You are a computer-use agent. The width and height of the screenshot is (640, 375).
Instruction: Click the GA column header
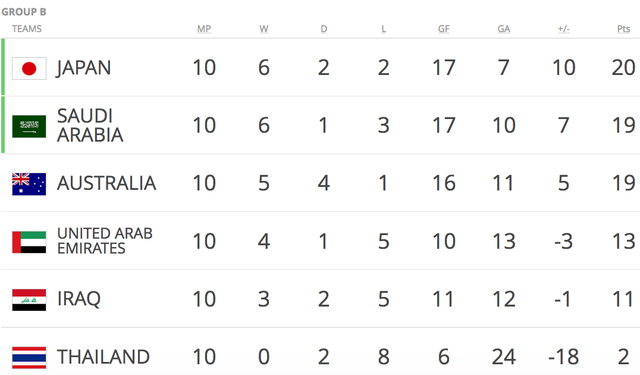[504, 29]
